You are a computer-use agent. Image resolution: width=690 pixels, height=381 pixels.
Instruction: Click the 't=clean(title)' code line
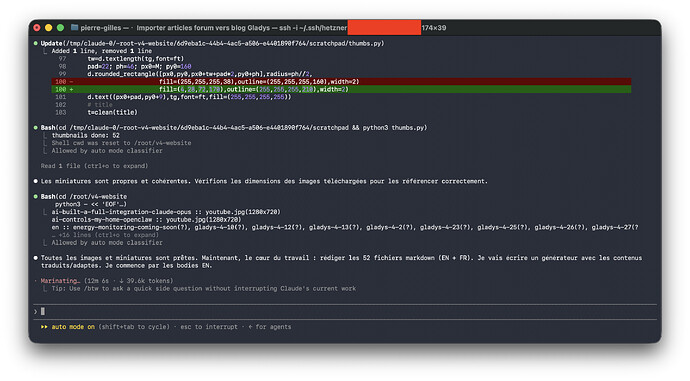pyautogui.click(x=112, y=113)
